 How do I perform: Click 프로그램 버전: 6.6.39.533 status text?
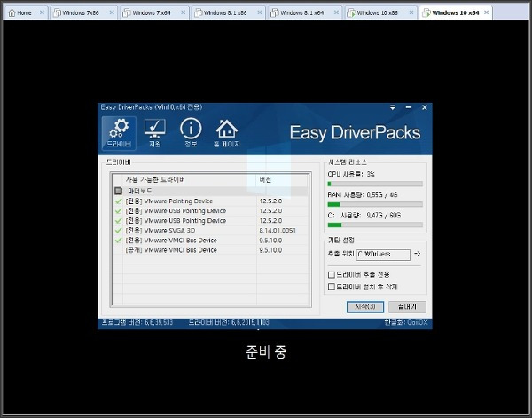137,322
